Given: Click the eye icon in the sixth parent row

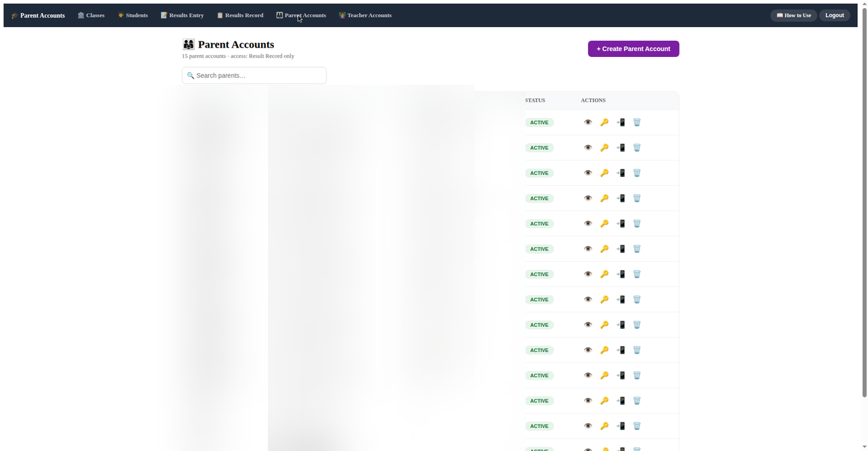Looking at the screenshot, I should 588,249.
